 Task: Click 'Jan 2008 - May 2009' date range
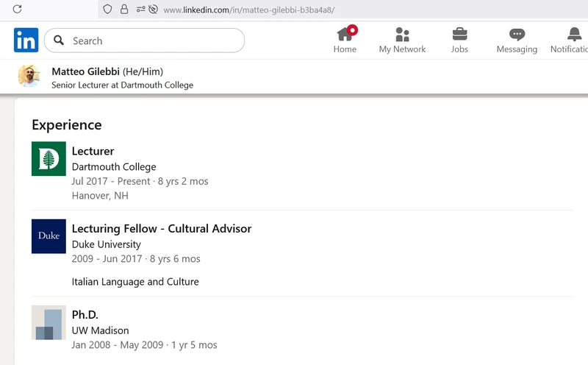pos(118,344)
